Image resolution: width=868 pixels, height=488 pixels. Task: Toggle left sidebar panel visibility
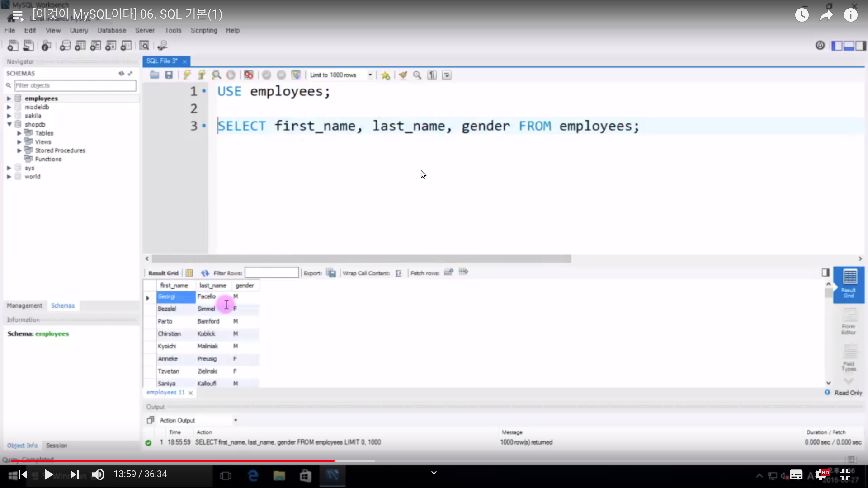pos(837,46)
